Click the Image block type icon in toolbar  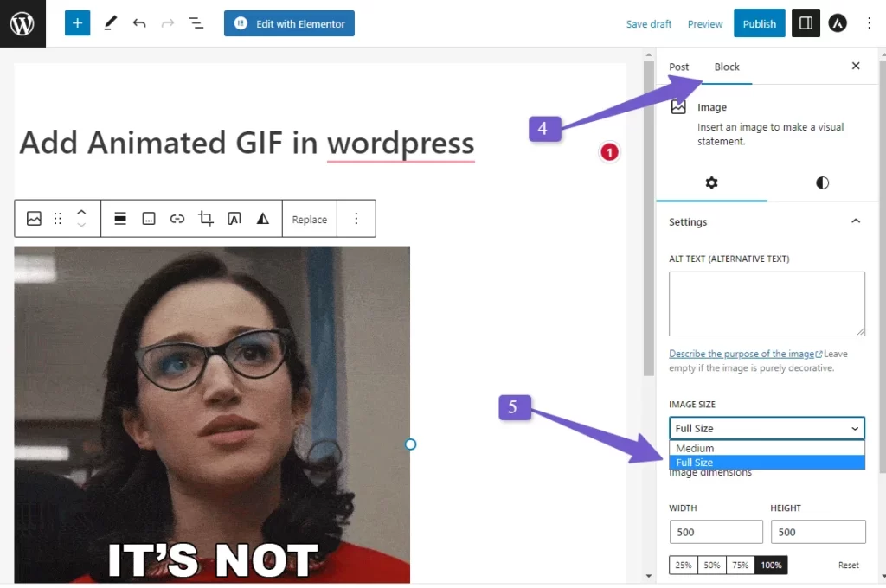(34, 219)
